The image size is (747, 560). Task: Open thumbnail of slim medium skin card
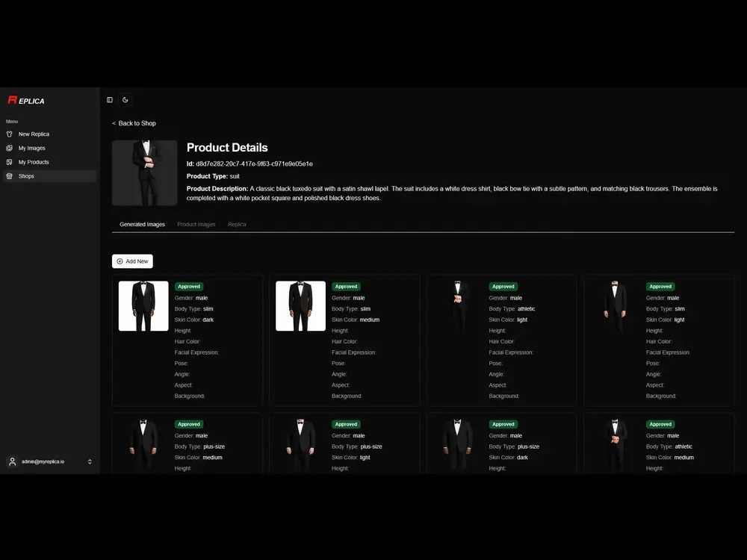tap(300, 305)
